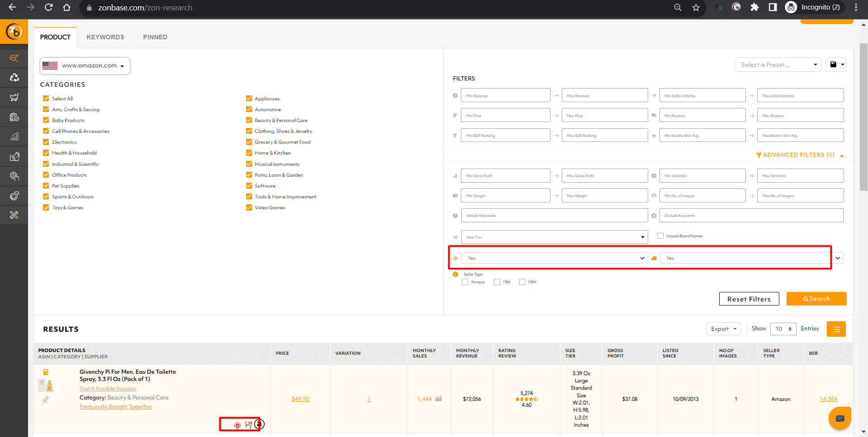Click the Reset Filters button

pos(749,299)
